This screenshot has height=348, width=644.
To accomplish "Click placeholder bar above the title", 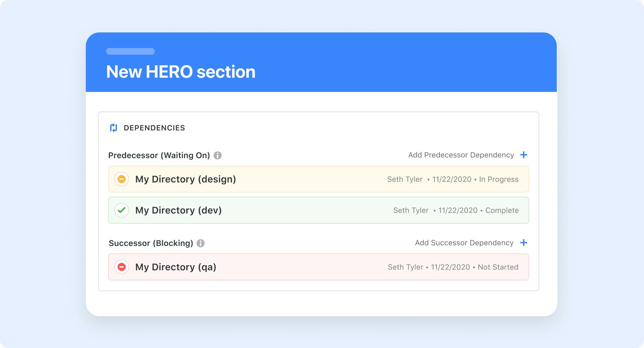I will (x=130, y=51).
